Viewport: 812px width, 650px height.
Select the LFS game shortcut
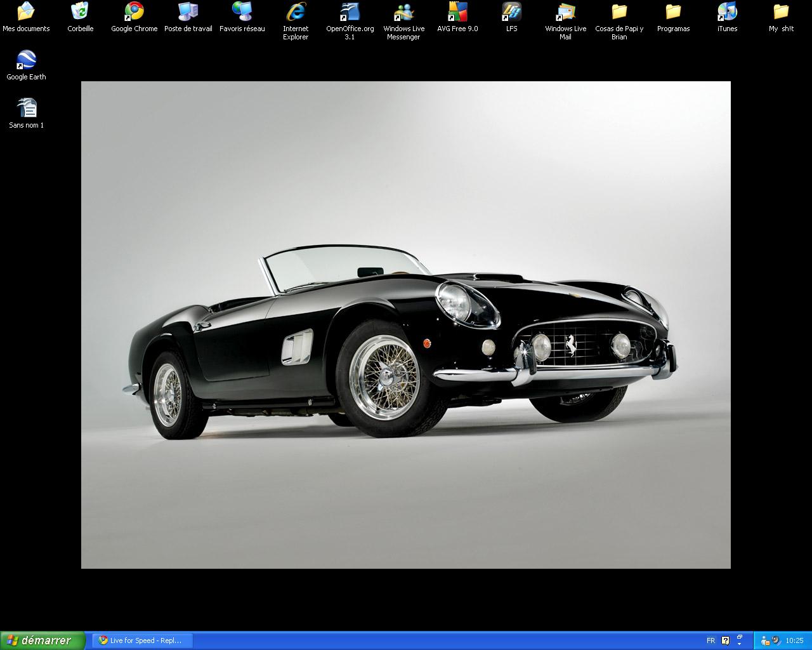pos(511,17)
